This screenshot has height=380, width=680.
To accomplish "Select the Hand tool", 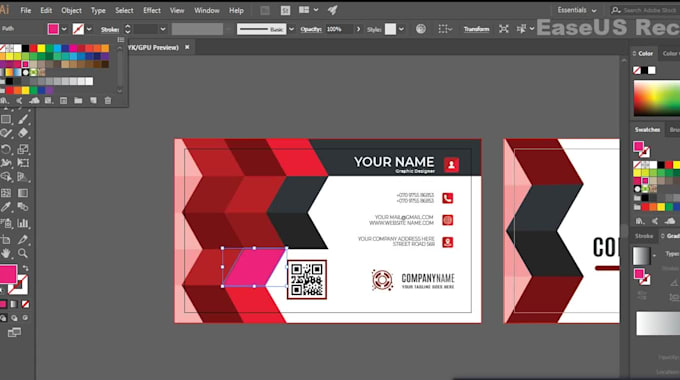I will click(x=6, y=253).
